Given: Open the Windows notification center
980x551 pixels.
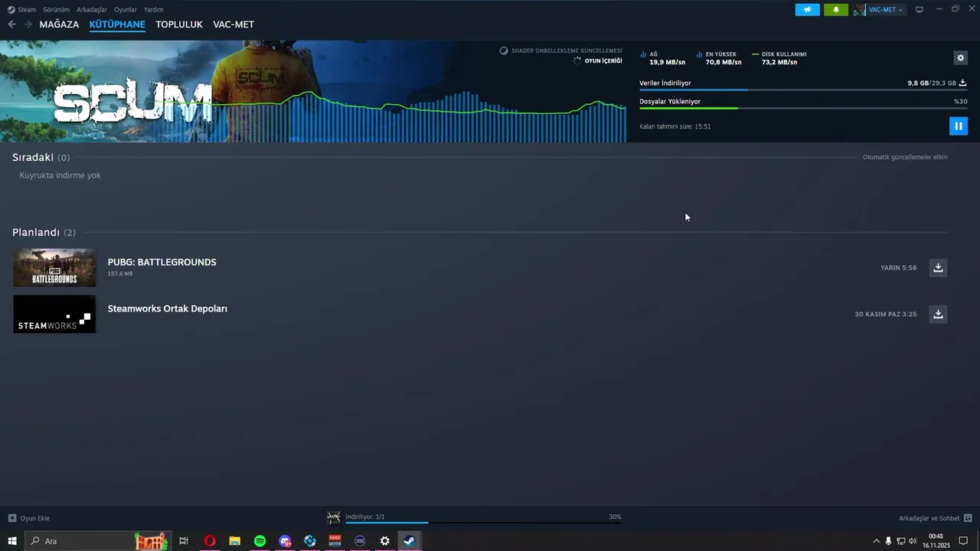Looking at the screenshot, I should coord(964,541).
